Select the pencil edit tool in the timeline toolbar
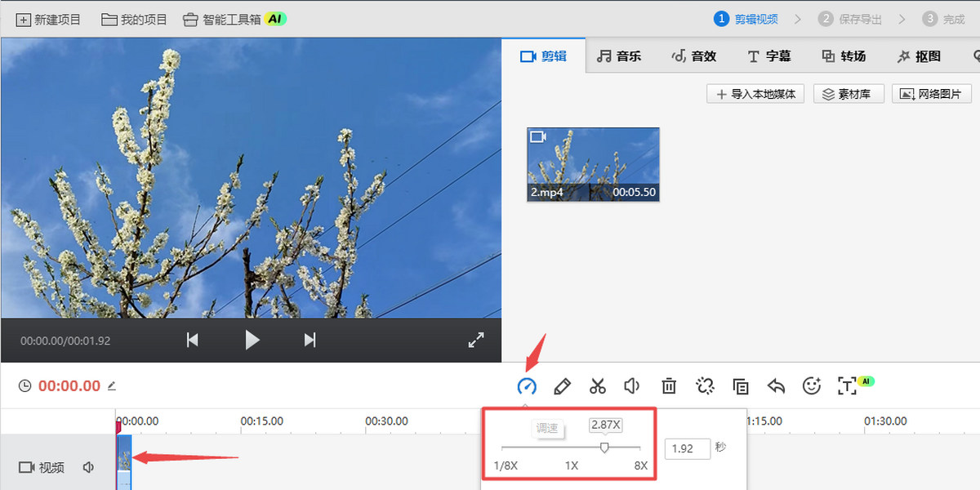 click(x=562, y=386)
